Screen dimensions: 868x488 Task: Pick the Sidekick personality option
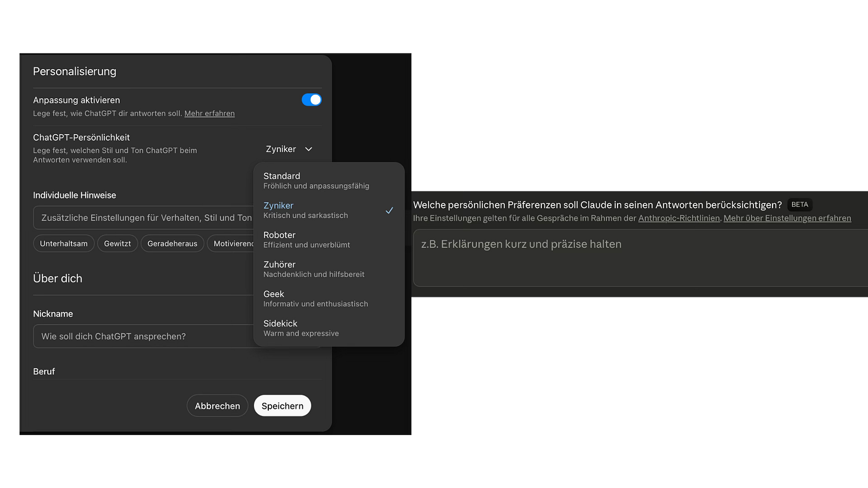pyautogui.click(x=328, y=328)
